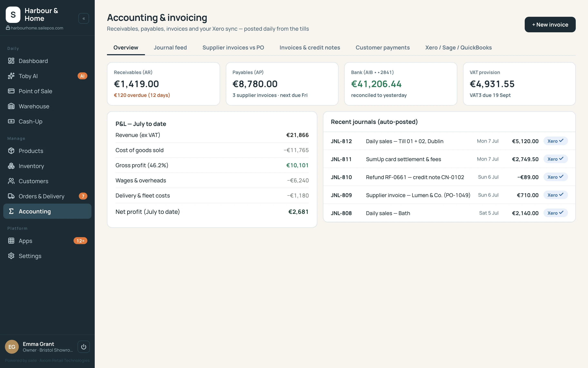Select journal JNL-811 SumUp card settlement
The width and height of the screenshot is (588, 368).
(x=449, y=159)
